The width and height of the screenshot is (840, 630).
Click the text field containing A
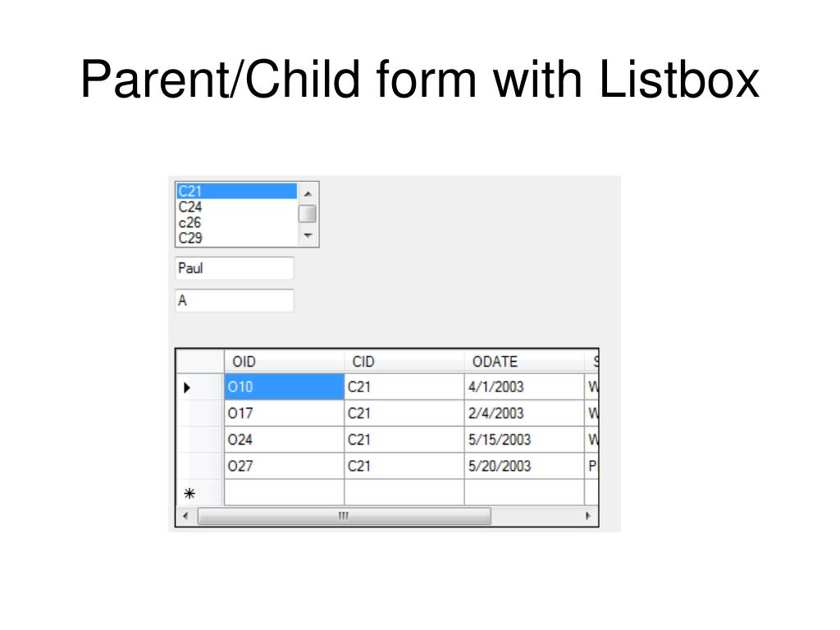234,300
